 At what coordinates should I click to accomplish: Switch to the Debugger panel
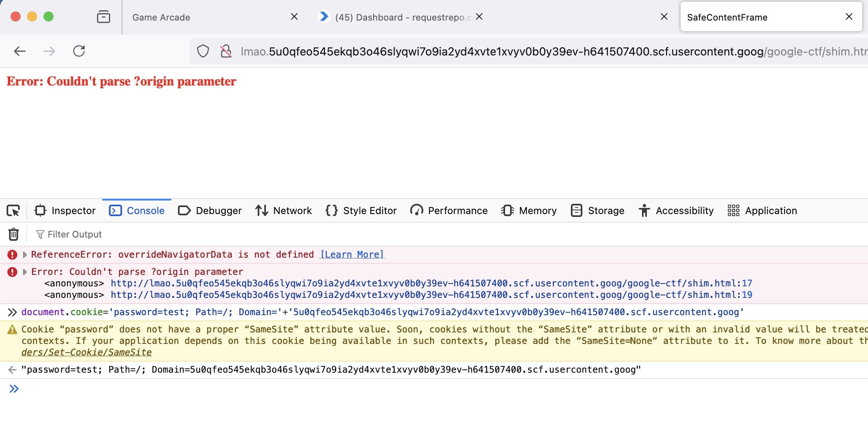210,211
